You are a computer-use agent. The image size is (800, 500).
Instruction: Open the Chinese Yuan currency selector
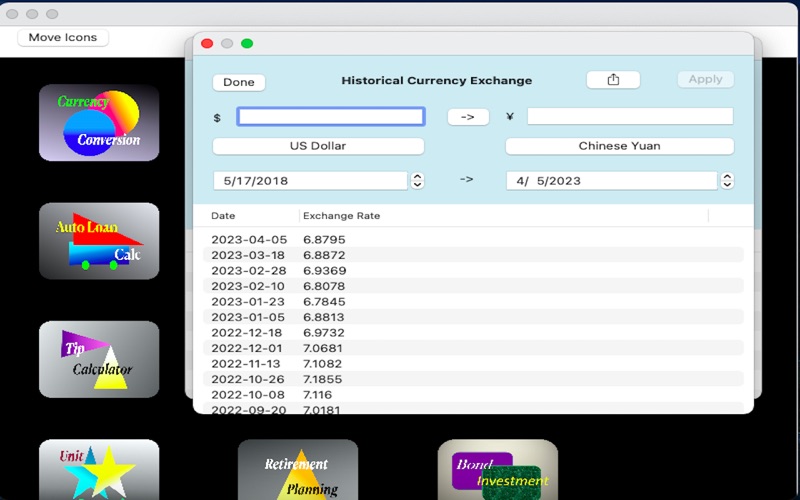[x=619, y=146]
